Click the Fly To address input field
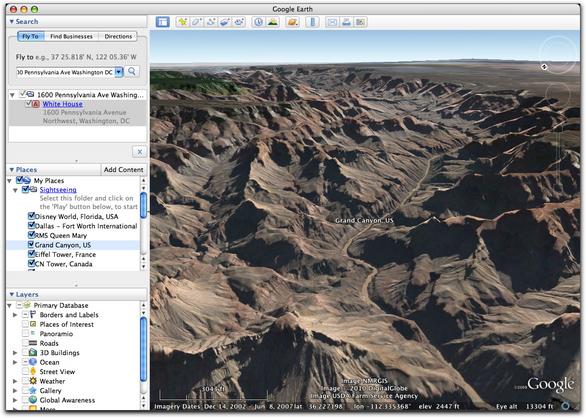 65,72
